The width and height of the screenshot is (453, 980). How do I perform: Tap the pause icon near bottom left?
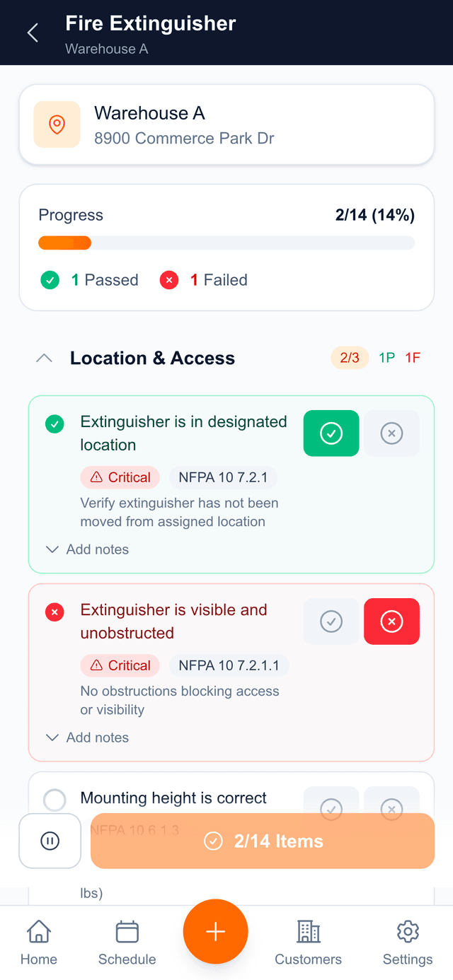coord(50,841)
